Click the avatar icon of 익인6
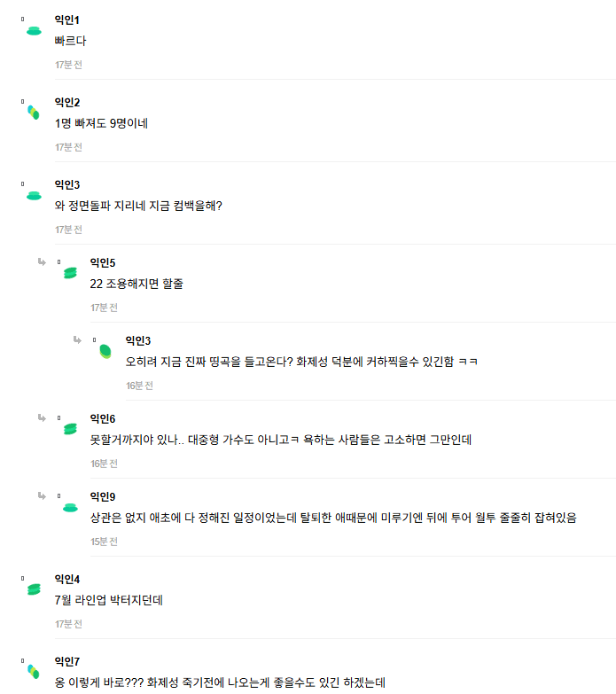Viewport: 616px width, 694px height. pos(70,429)
